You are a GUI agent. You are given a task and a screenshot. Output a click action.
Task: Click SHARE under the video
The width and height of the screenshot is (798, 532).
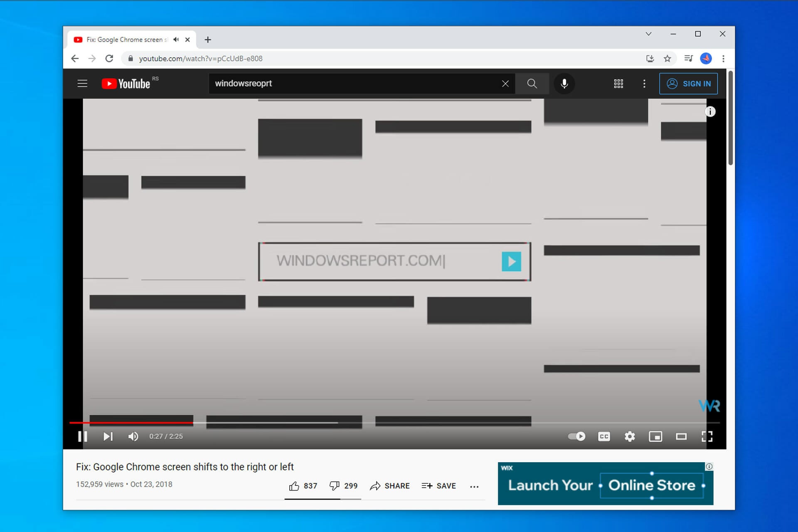[x=390, y=486]
